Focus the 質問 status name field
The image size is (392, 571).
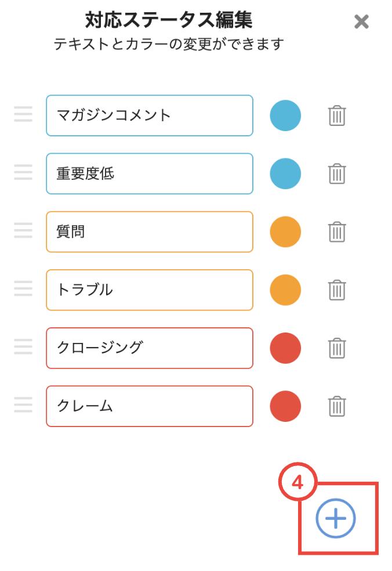coord(150,232)
